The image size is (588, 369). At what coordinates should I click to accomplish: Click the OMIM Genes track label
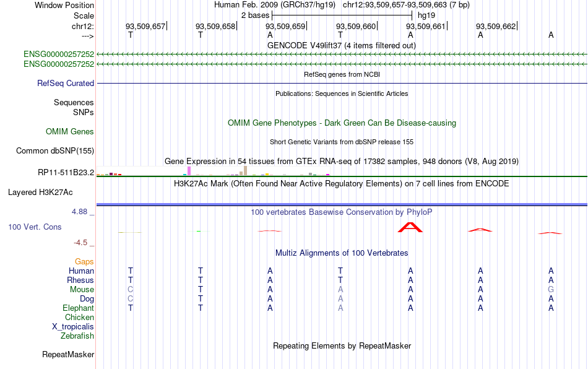69,132
